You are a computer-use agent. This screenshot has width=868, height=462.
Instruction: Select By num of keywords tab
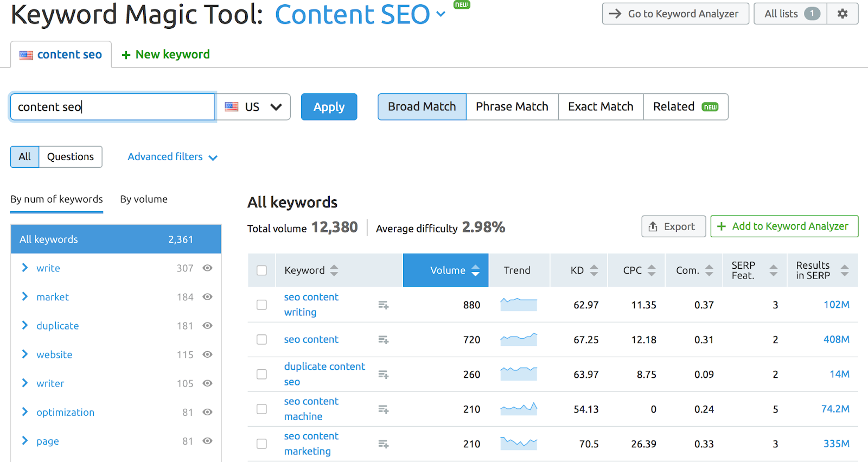pyautogui.click(x=56, y=199)
